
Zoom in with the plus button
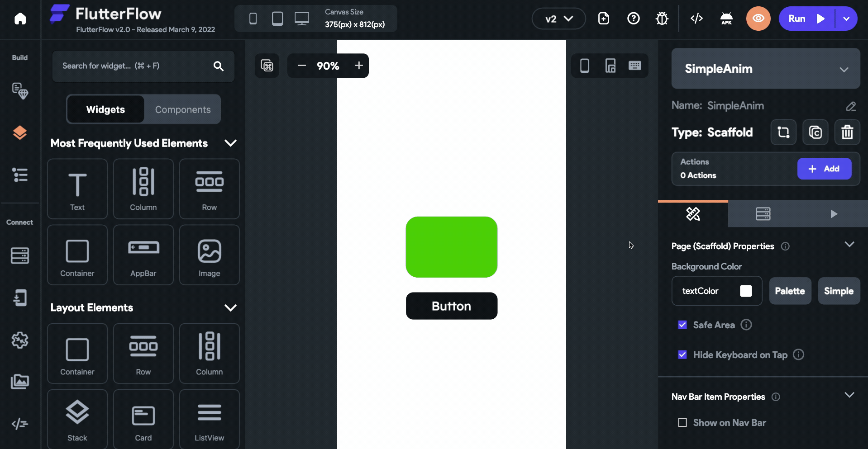tap(359, 66)
